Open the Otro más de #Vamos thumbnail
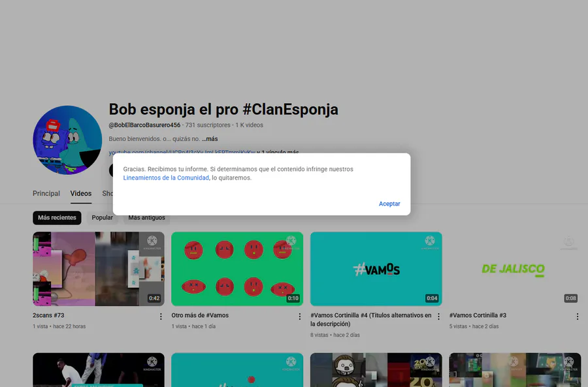Screen dimensions: 588x387 pyautogui.click(x=237, y=269)
